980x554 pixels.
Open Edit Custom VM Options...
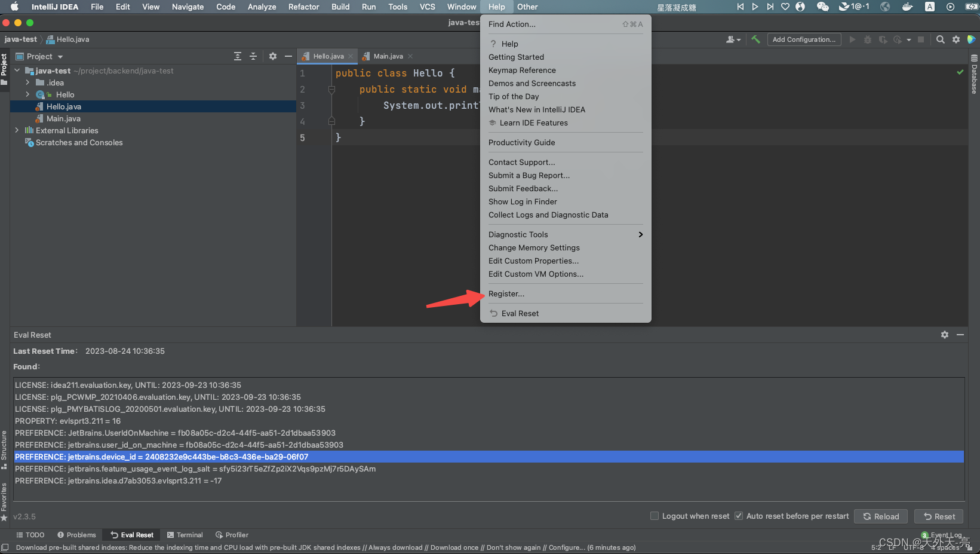(x=566, y=274)
